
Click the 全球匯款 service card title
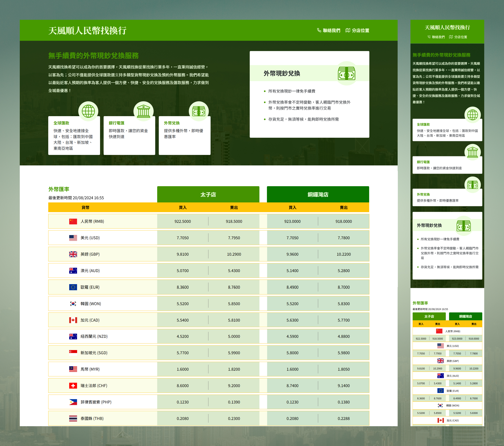[61, 123]
